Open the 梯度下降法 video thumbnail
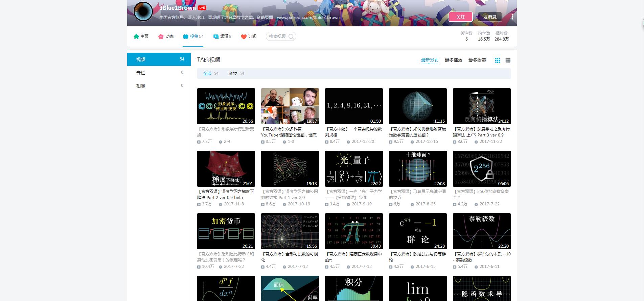 [226, 169]
